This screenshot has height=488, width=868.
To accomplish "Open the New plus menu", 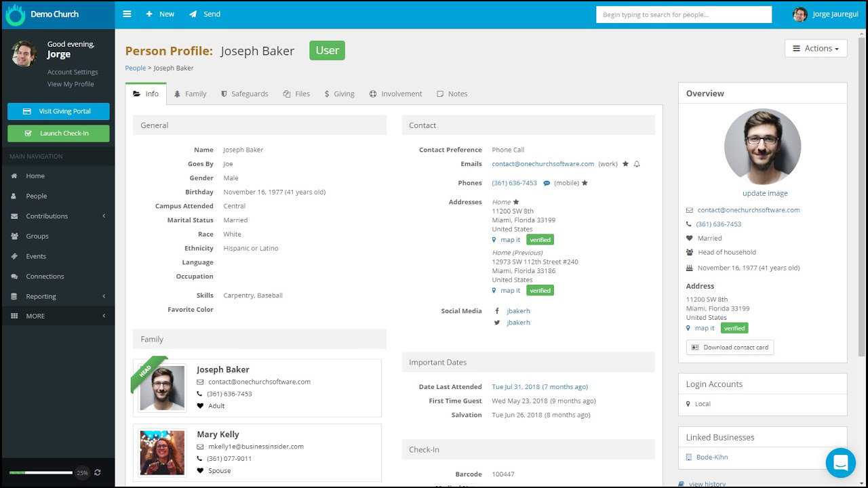I will [x=160, y=14].
